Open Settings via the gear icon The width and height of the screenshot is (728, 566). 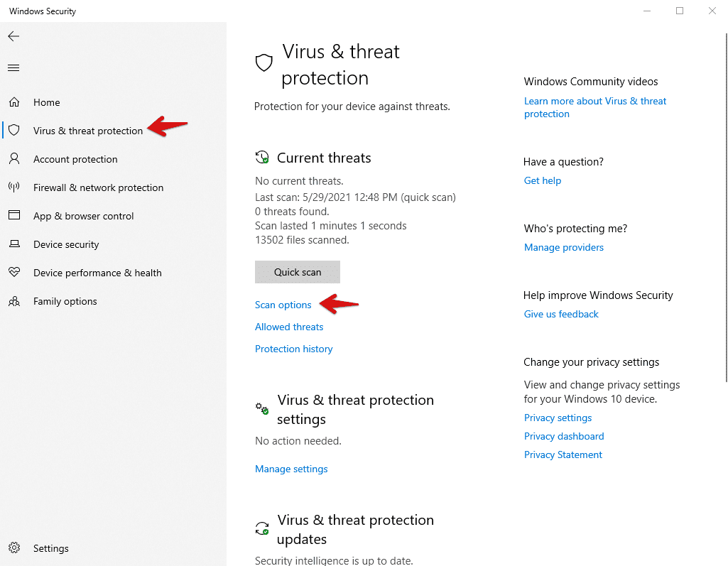point(14,548)
